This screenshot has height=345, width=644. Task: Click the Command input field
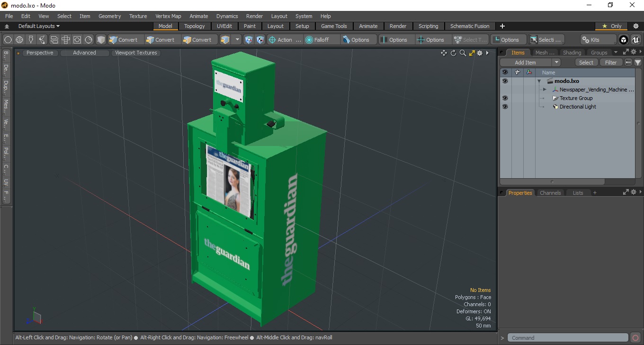[569, 338]
